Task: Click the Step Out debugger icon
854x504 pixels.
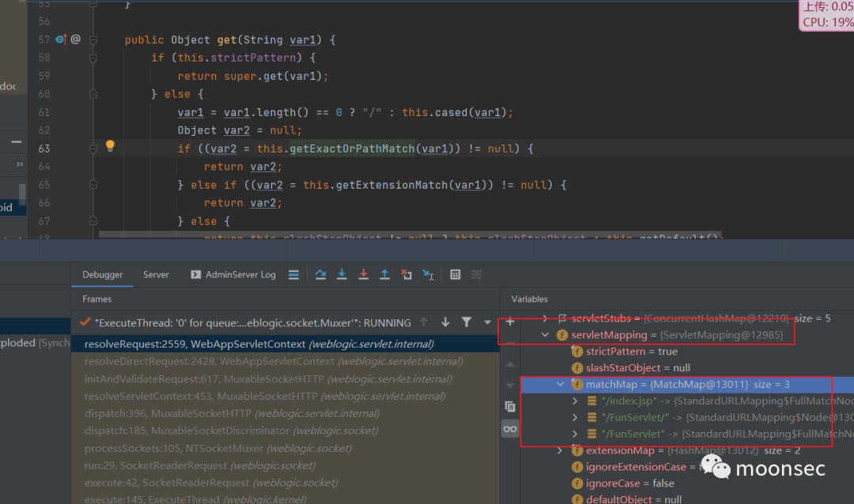Action: (384, 275)
